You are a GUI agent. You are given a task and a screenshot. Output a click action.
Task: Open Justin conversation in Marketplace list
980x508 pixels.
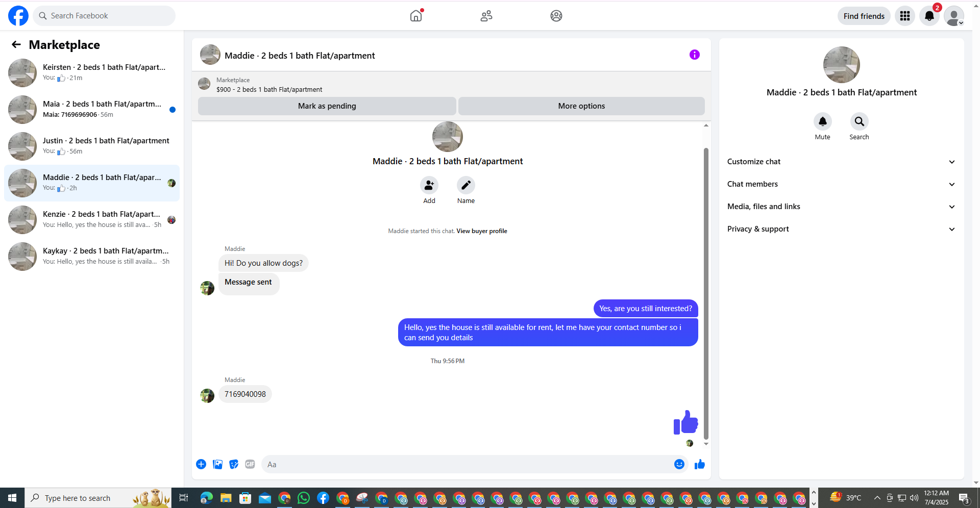[x=92, y=146]
